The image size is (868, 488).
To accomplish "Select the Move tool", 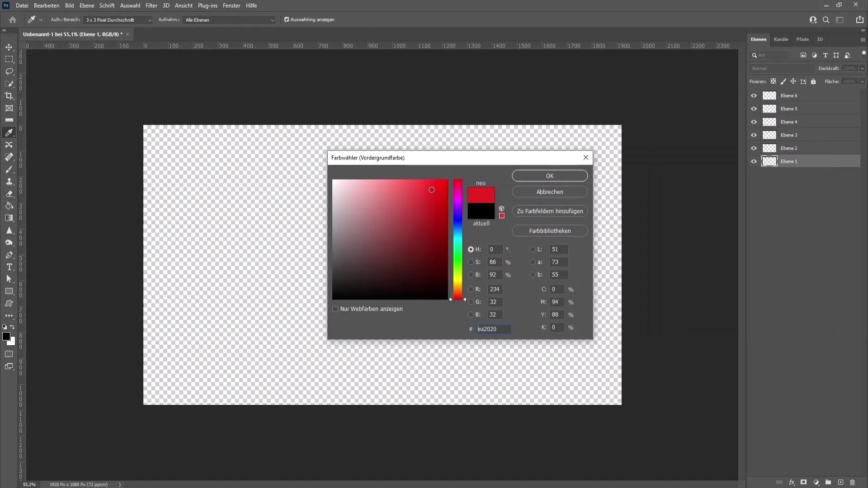I will pyautogui.click(x=9, y=47).
